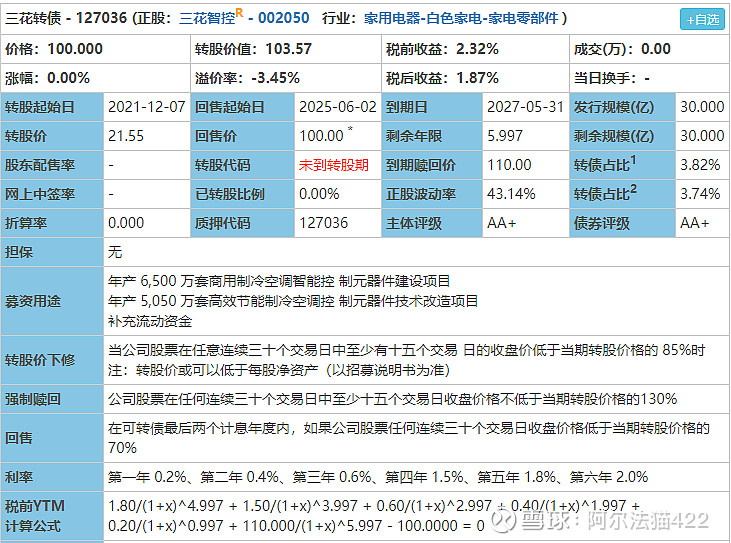Select the 年产 6,500 万套 project line
Image resolution: width=731 pixels, height=543 pixels.
click(279, 281)
